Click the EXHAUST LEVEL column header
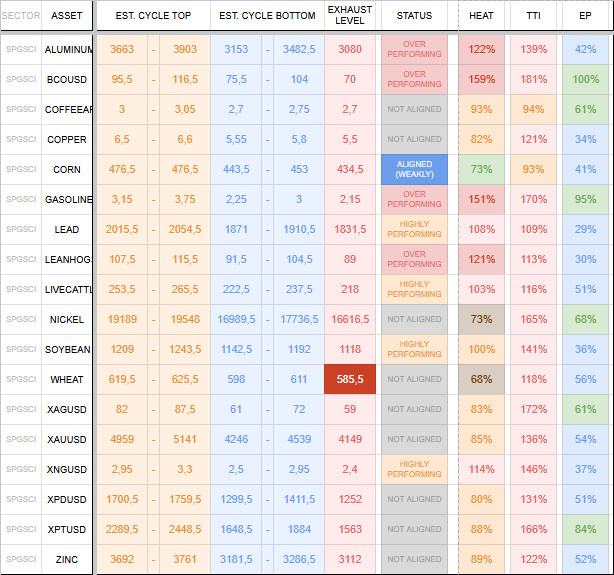Screen dimensions: 614x575 350,16
